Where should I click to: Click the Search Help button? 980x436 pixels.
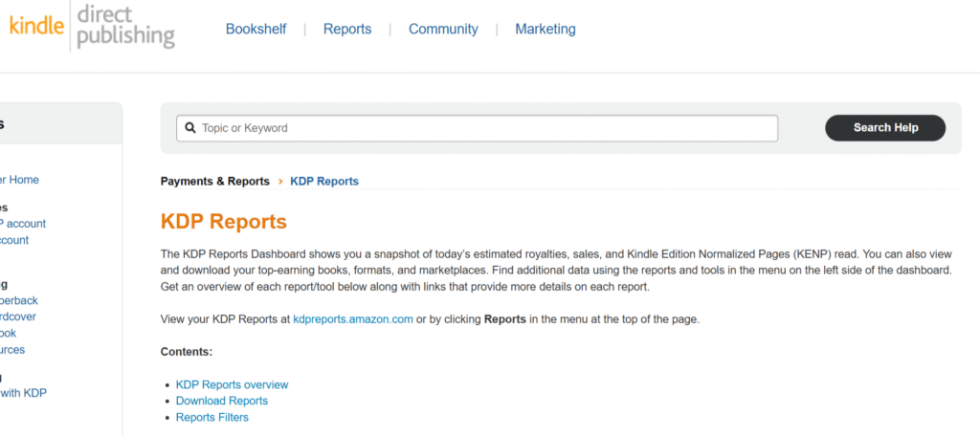click(885, 127)
